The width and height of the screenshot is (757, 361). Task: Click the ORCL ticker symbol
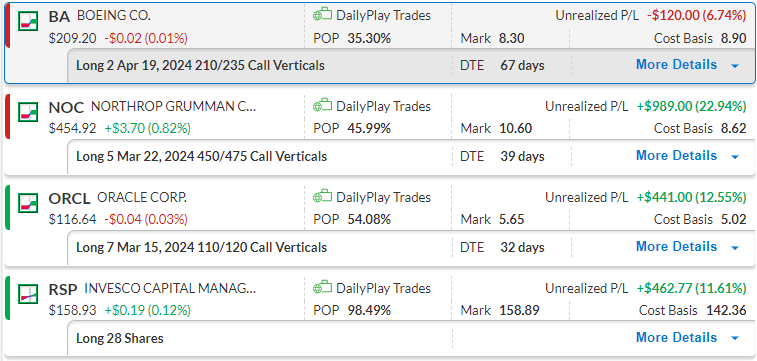tap(70, 198)
